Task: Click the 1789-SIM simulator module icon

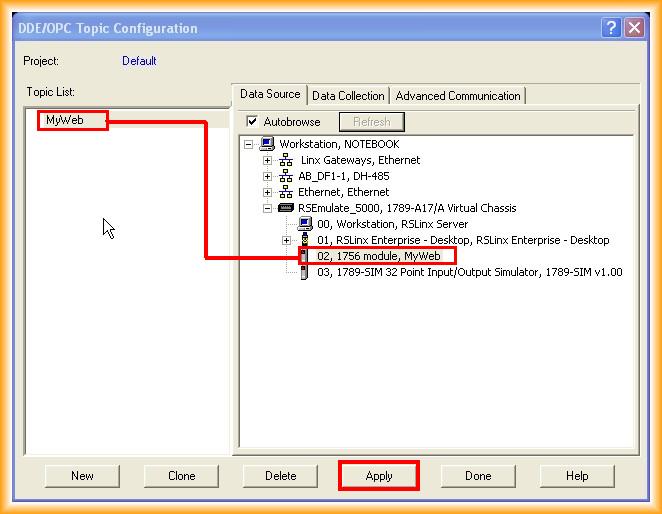Action: click(305, 272)
